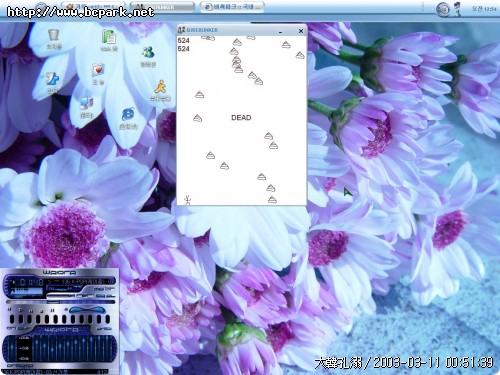Switch to the SUPERUNKER taskbar button

click(162, 7)
